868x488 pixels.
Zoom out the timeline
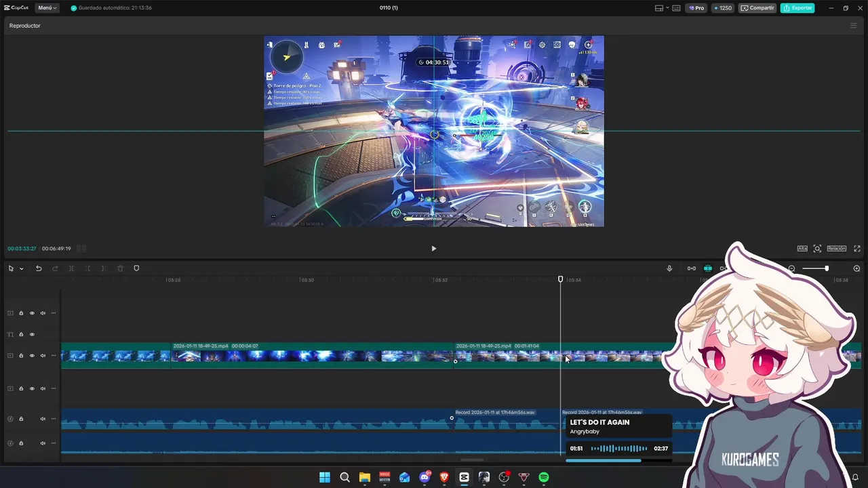791,268
